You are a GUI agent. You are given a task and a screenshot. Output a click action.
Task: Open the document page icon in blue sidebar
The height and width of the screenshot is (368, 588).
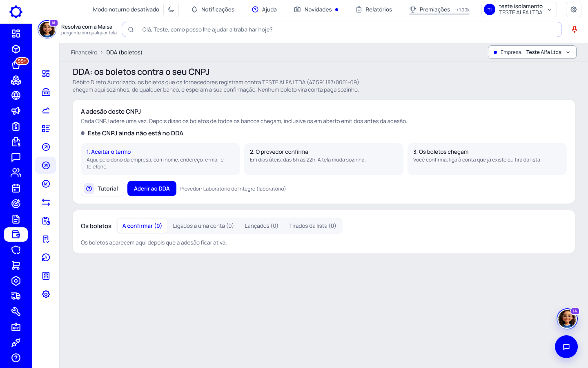coord(16,219)
